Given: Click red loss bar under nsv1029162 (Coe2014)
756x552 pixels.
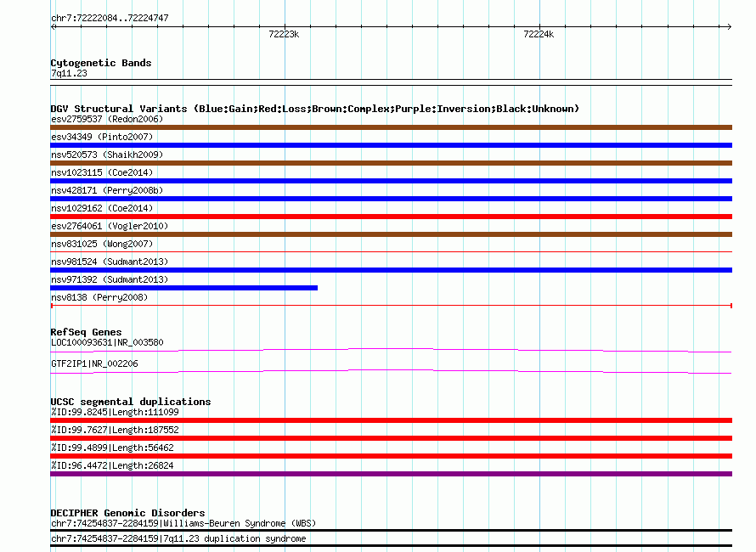Looking at the screenshot, I should coord(391,217).
